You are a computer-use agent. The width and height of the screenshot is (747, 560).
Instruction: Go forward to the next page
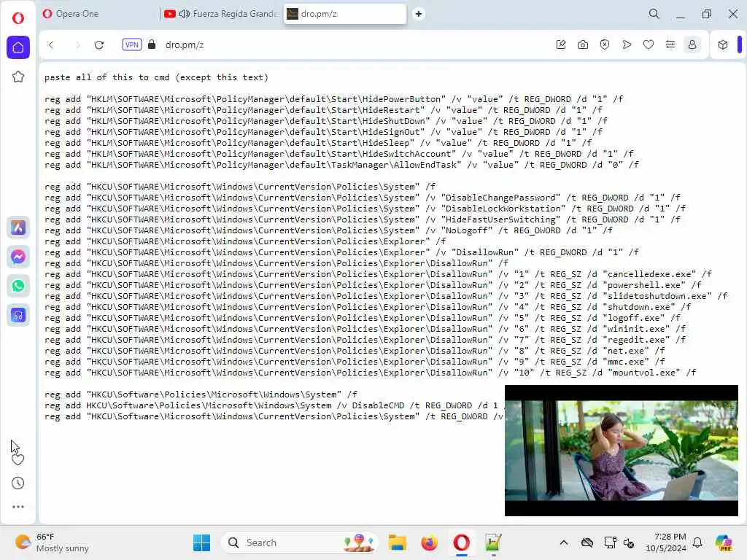tap(77, 44)
